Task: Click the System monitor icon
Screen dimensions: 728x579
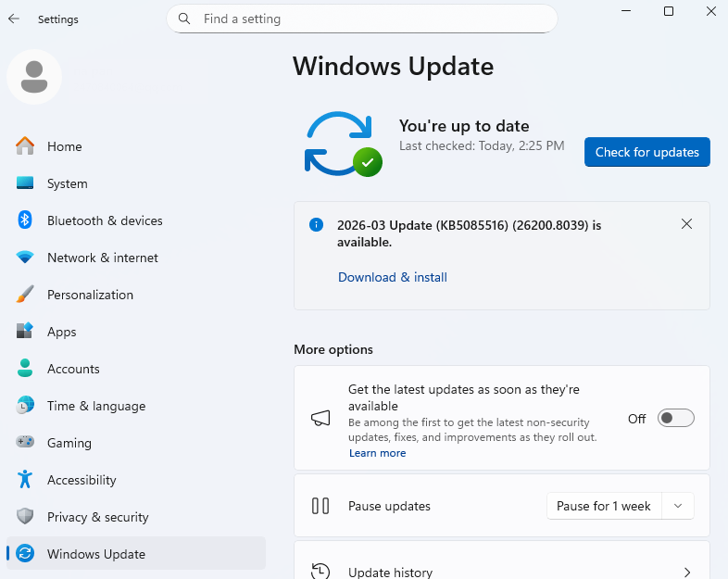Action: 25,183
